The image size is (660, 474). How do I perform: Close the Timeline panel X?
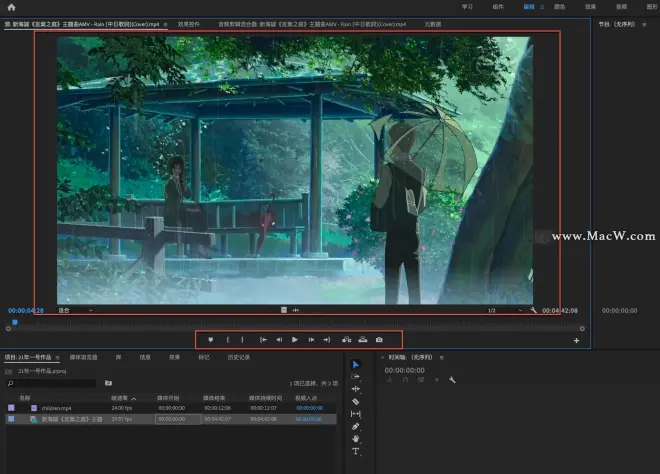coord(382,358)
